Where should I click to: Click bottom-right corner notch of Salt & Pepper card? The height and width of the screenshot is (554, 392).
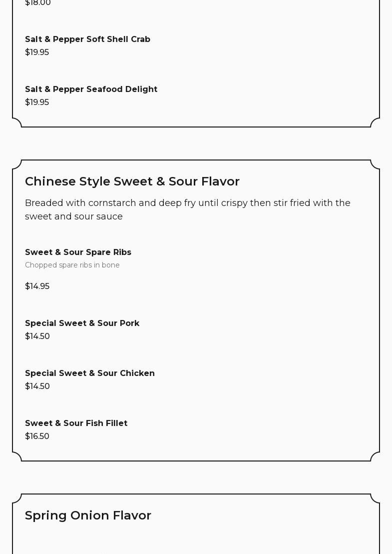point(375,122)
